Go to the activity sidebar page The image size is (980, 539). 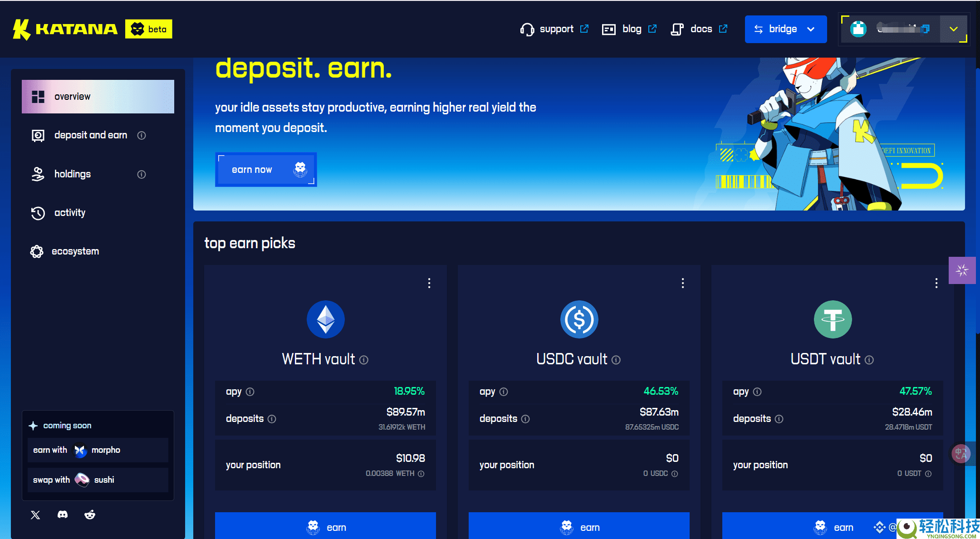coord(69,213)
